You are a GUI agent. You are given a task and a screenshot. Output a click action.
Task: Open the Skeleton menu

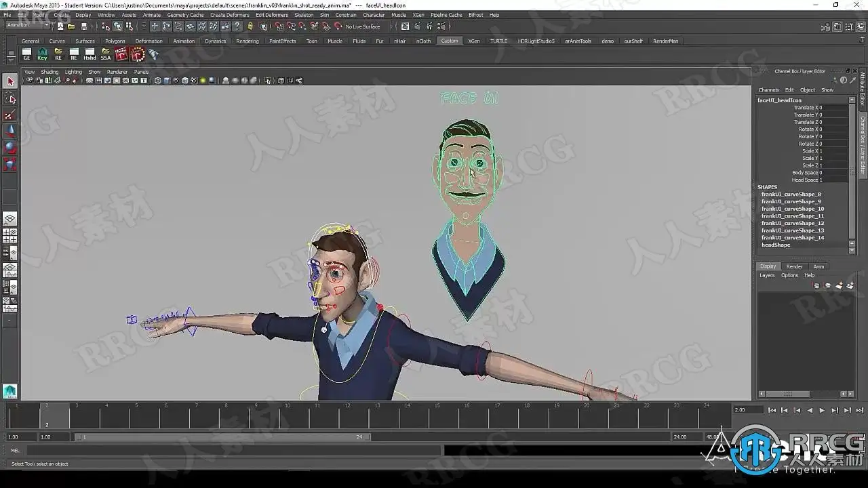(304, 15)
